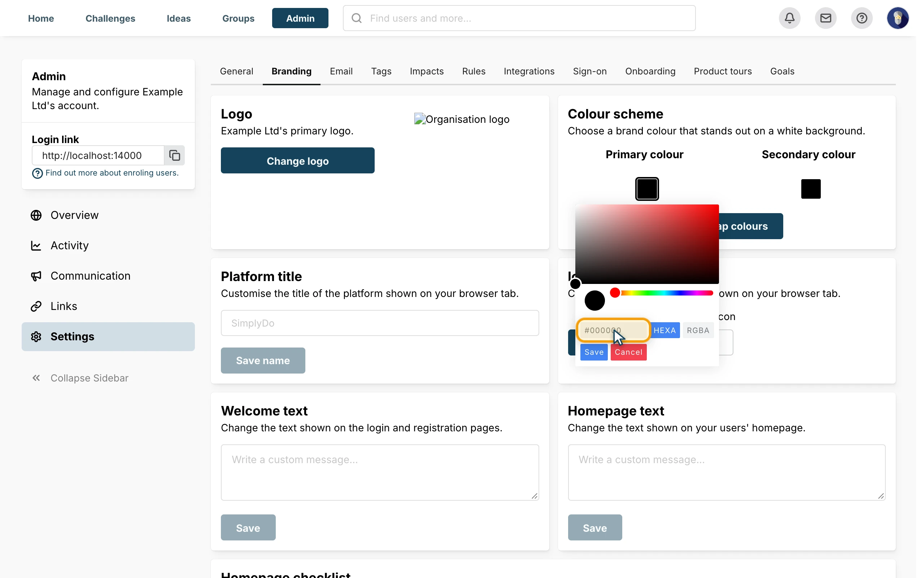Click the enroling users help circle icon
This screenshot has width=924, height=578.
coord(37,173)
